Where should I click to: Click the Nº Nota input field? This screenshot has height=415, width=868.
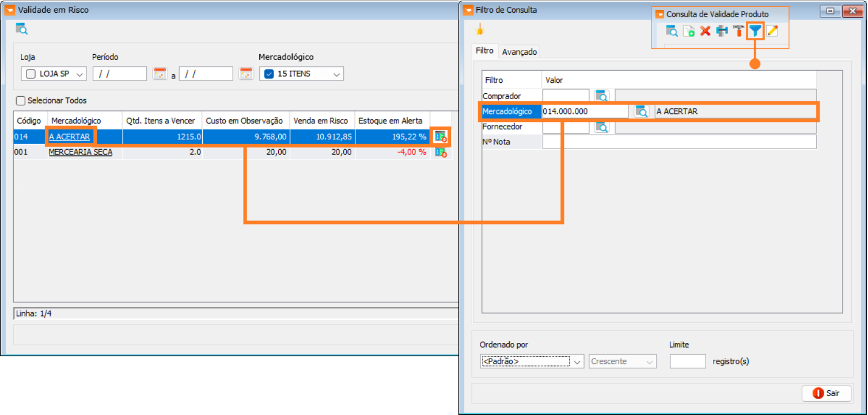679,142
